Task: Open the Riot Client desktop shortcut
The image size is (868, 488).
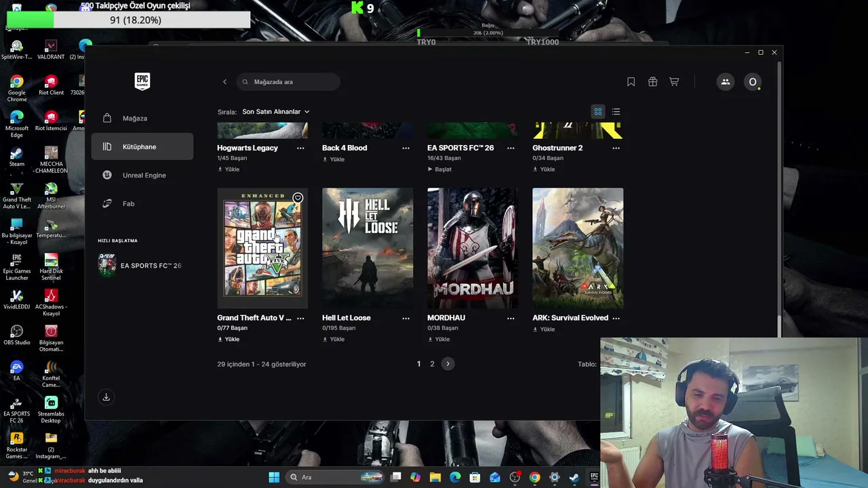Action: click(x=51, y=85)
